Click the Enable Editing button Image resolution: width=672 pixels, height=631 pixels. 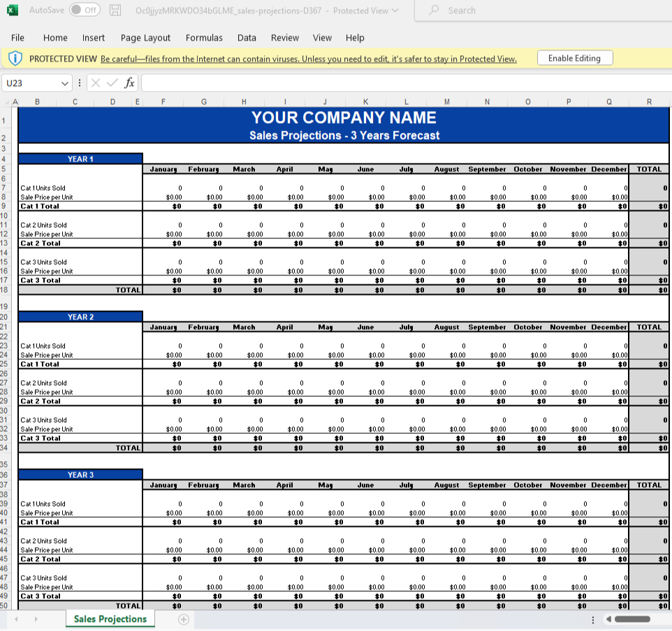tap(575, 58)
